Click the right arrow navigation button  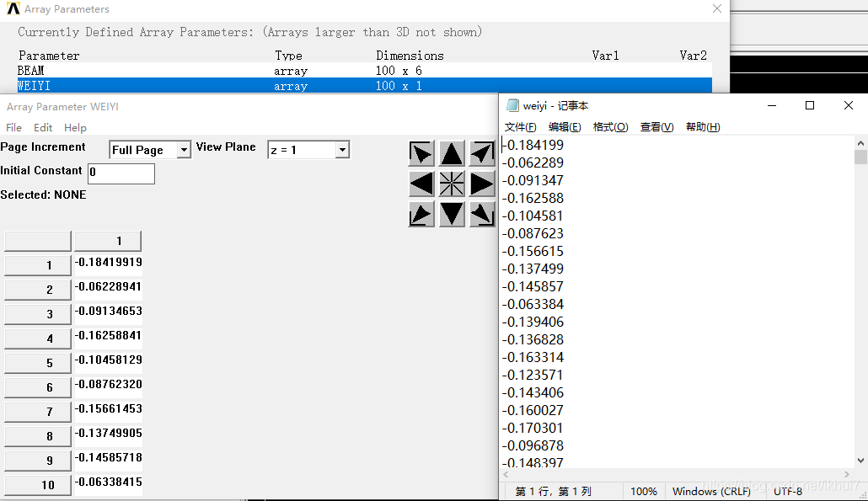[481, 184]
